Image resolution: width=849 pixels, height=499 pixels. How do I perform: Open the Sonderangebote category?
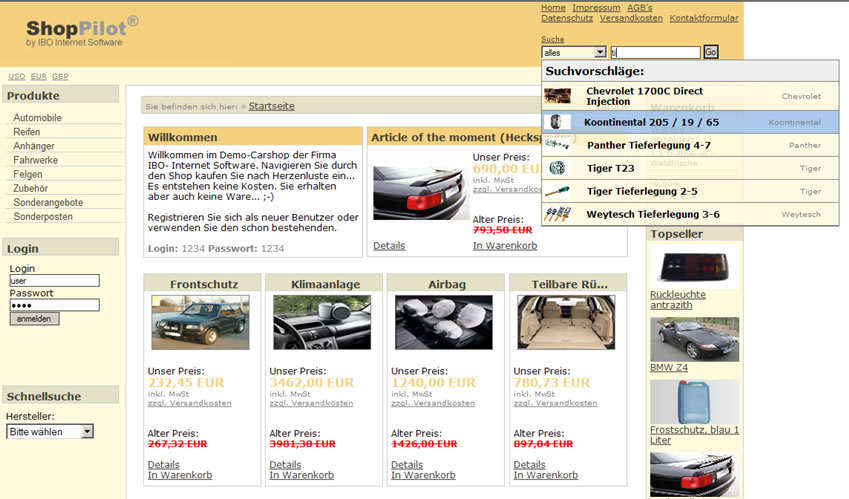48,202
